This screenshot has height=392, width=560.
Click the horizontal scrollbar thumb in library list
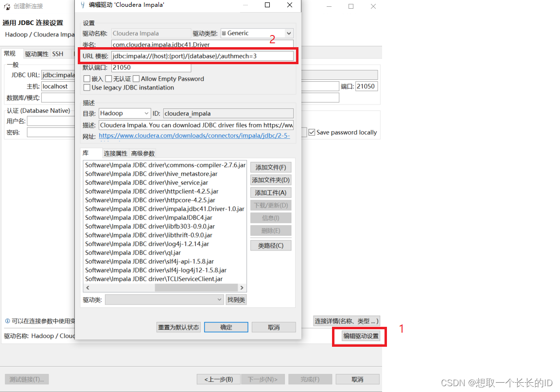tap(196, 287)
